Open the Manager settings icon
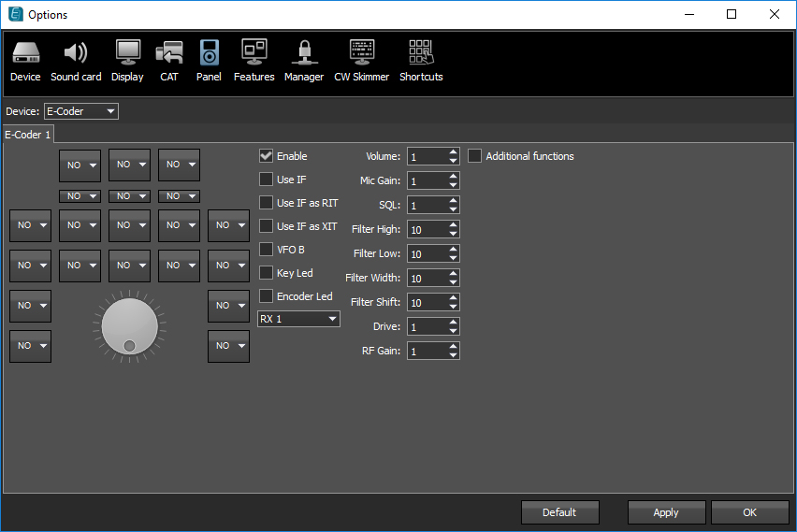 [303, 61]
